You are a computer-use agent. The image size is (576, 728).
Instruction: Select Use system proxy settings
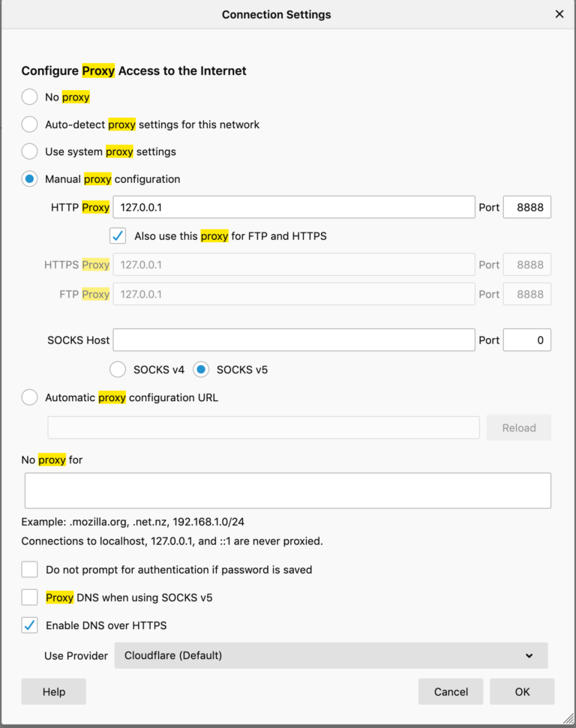pos(29,151)
